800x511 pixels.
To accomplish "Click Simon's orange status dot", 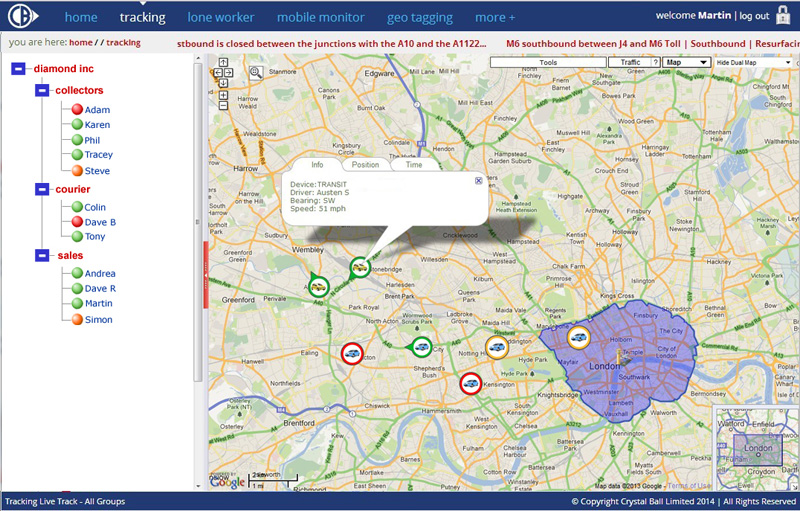I will tap(77, 319).
